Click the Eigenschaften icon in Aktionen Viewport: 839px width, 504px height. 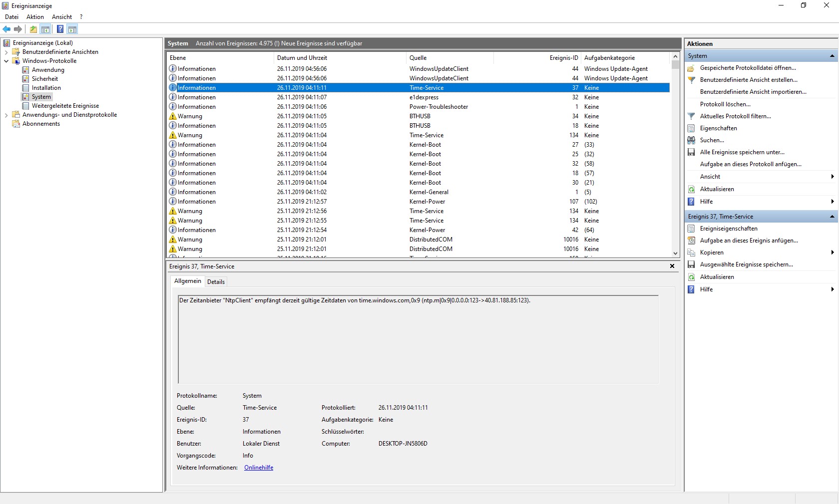tap(691, 128)
